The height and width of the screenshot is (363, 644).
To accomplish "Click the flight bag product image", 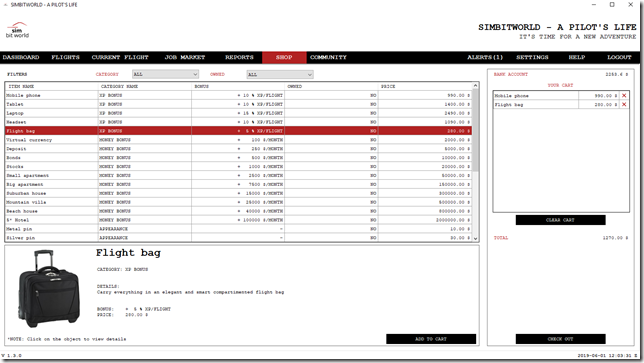I will coord(48,289).
